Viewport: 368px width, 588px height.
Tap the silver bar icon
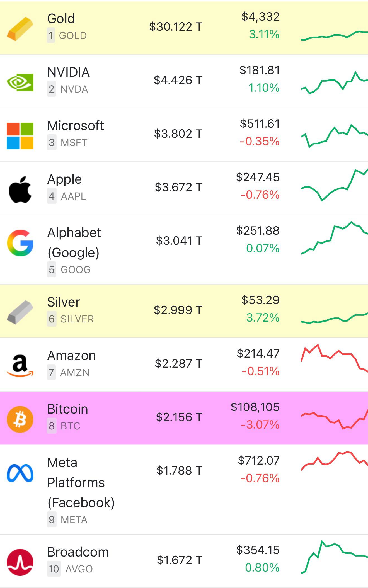(x=20, y=312)
